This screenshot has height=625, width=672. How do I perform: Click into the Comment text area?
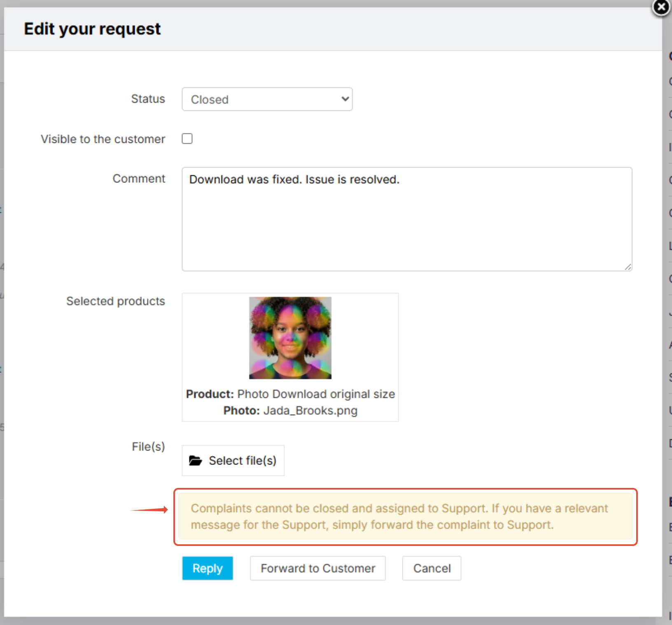[x=407, y=219]
